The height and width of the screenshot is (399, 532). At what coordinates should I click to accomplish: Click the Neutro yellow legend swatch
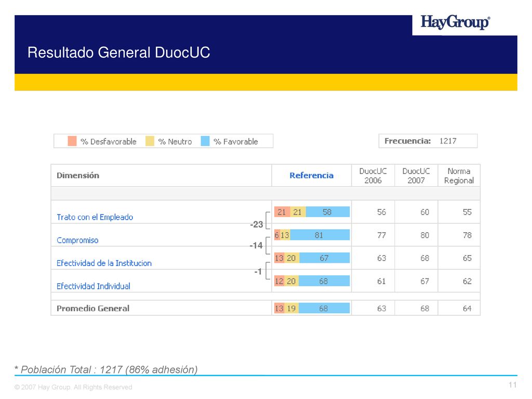[x=150, y=141]
